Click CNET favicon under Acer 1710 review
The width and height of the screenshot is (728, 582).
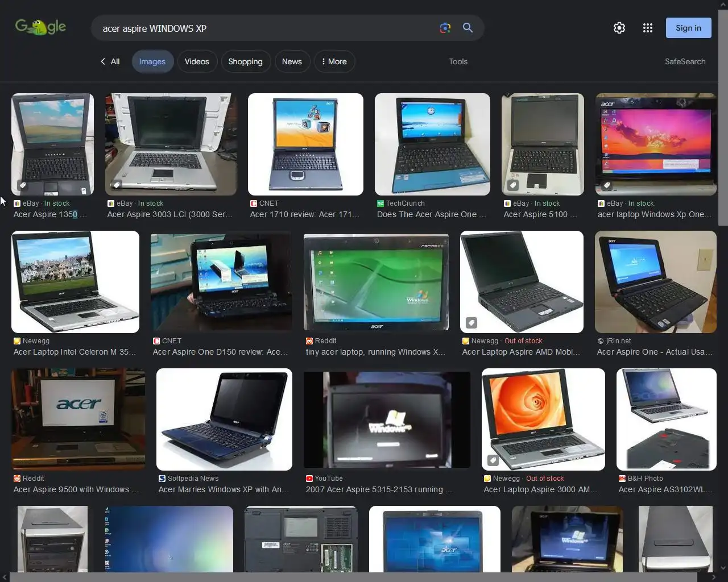pos(254,203)
